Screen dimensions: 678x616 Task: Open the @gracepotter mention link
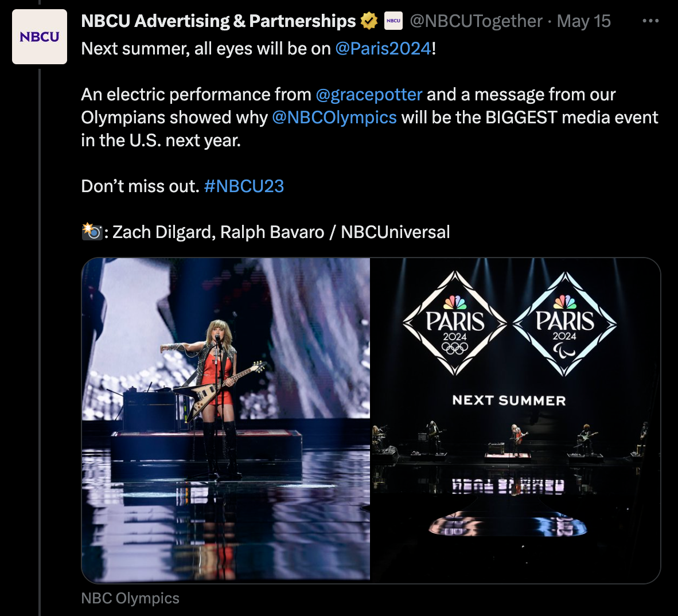[x=369, y=94]
